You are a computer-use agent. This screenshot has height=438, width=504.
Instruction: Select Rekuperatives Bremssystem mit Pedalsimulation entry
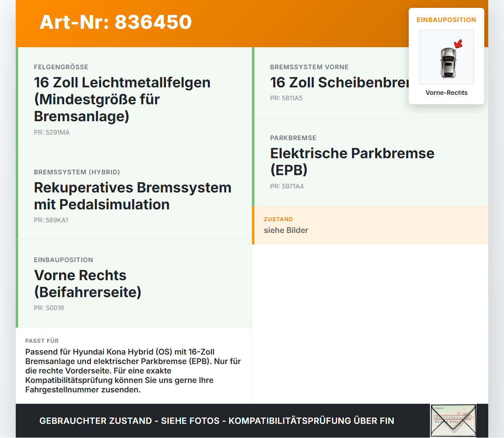click(x=134, y=196)
